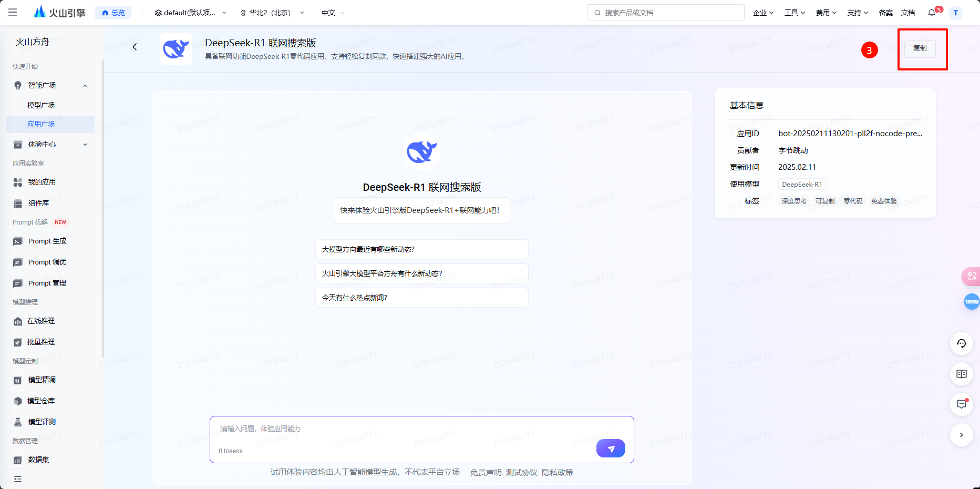This screenshot has width=980, height=489.
Task: Open the 中文 language dropdown
Action: point(333,13)
